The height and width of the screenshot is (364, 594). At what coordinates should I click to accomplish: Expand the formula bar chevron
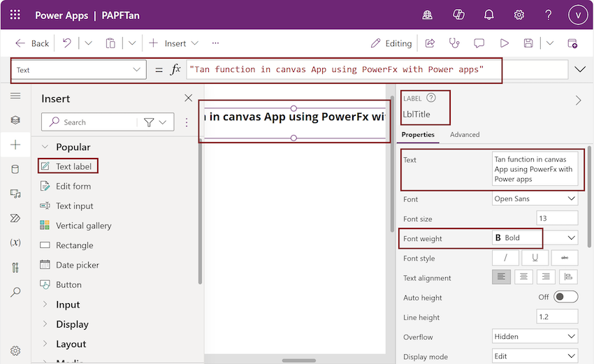click(x=580, y=69)
